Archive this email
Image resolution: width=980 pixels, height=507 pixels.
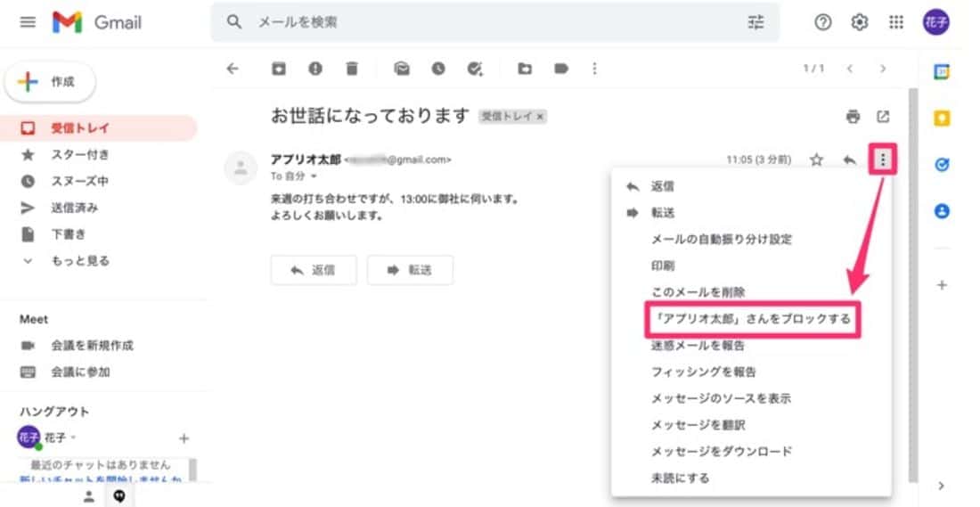point(278,69)
